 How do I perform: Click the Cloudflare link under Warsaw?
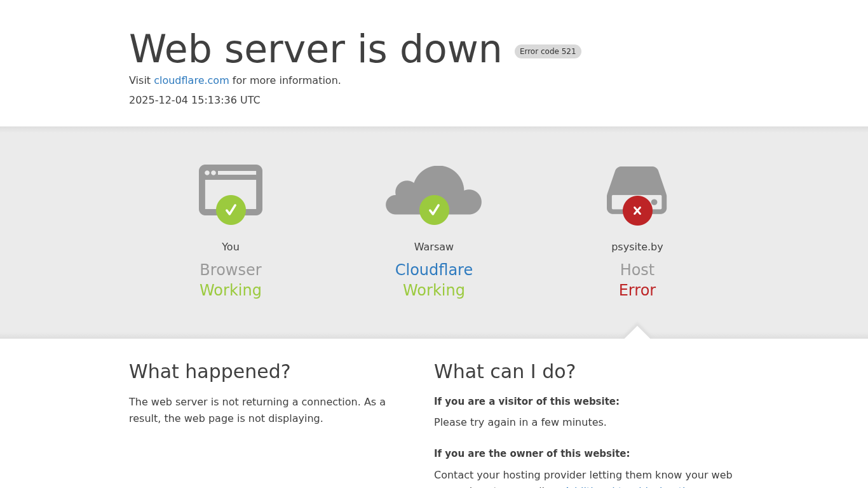point(434,270)
